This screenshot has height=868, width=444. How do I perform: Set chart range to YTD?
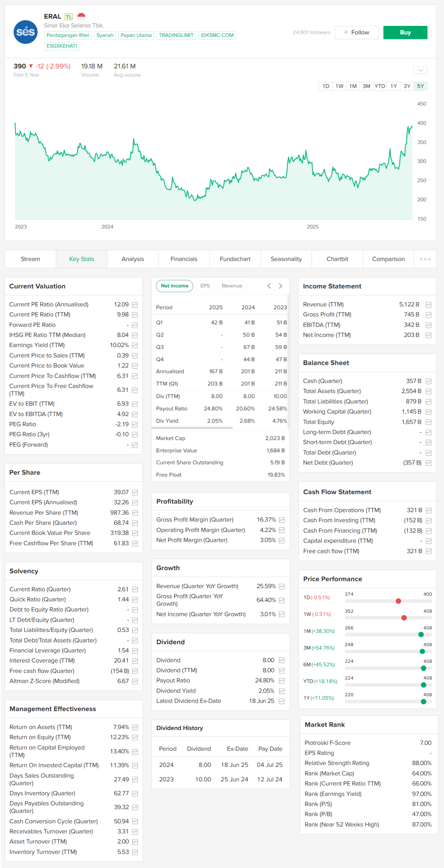[x=380, y=86]
